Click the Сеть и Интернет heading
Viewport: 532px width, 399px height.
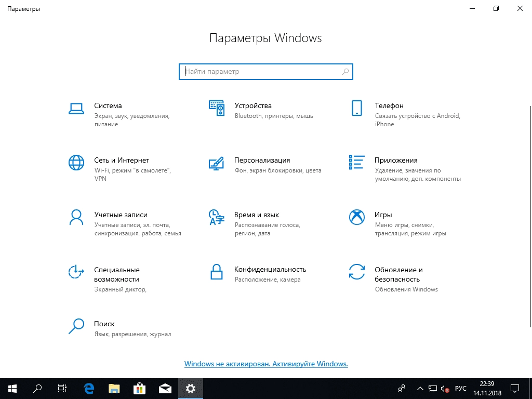tap(122, 160)
